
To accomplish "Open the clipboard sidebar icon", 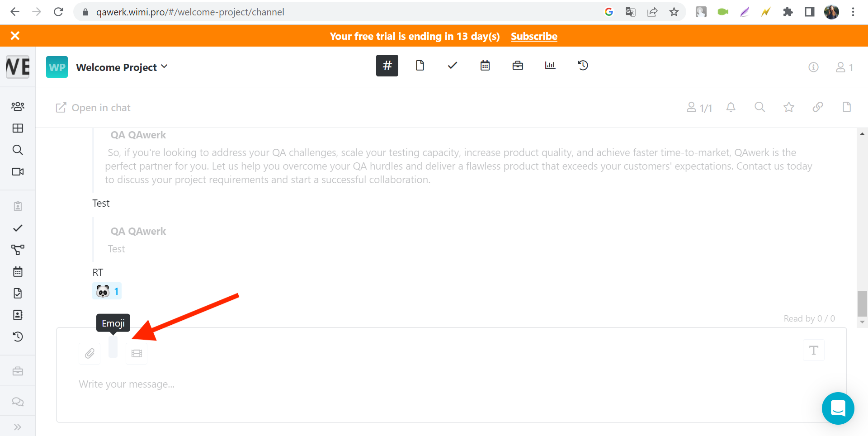I will point(18,206).
